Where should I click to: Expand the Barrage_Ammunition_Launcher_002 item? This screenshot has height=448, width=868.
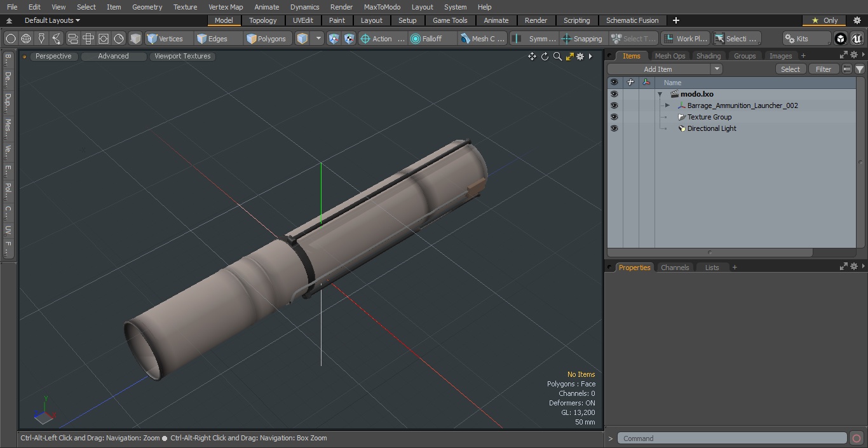667,105
